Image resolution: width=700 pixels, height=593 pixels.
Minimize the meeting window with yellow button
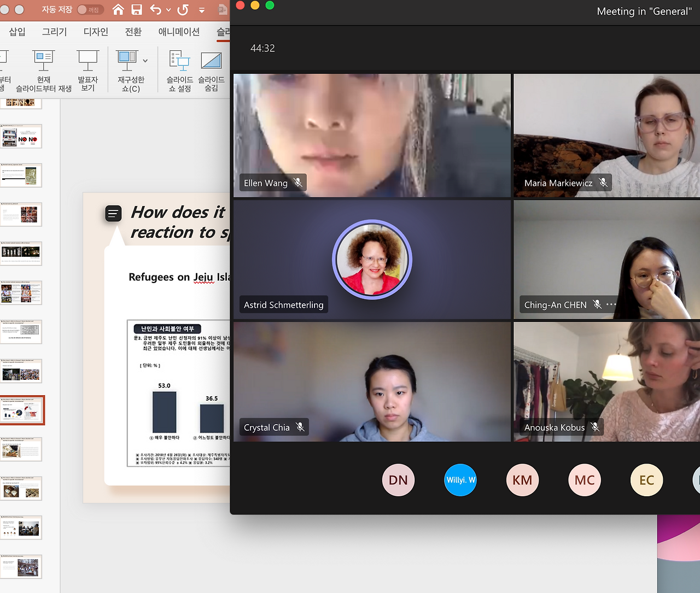pyautogui.click(x=255, y=5)
